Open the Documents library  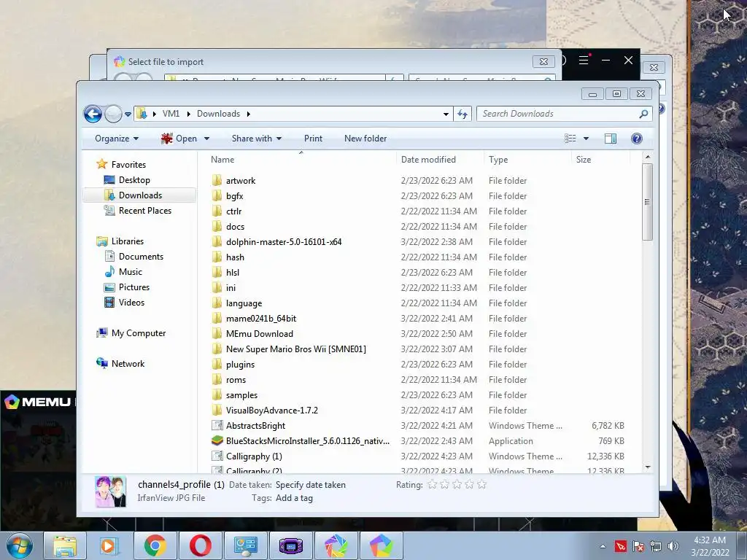[134, 256]
